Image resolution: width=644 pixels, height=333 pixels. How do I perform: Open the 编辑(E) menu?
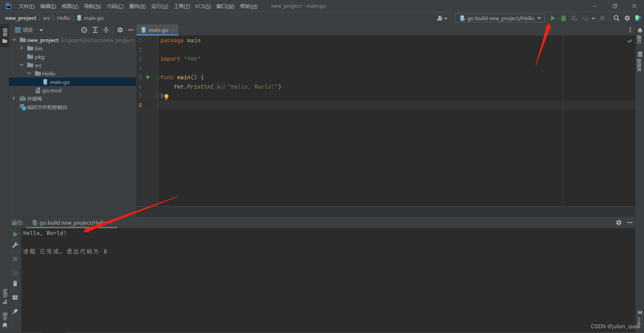pyautogui.click(x=48, y=6)
